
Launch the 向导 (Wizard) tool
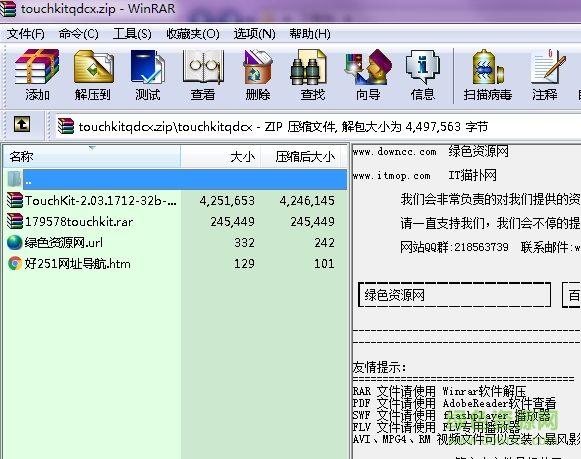pyautogui.click(x=368, y=75)
